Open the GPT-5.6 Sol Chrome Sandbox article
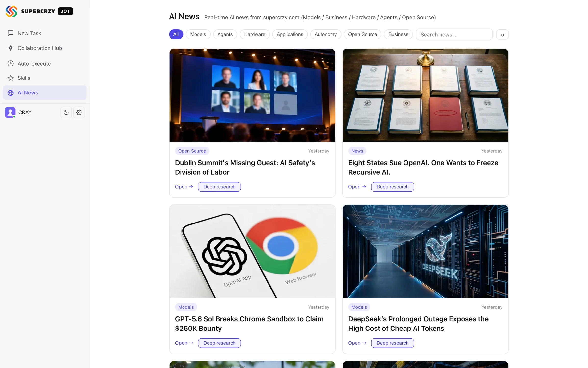This screenshot has height=368, width=588. click(x=184, y=343)
